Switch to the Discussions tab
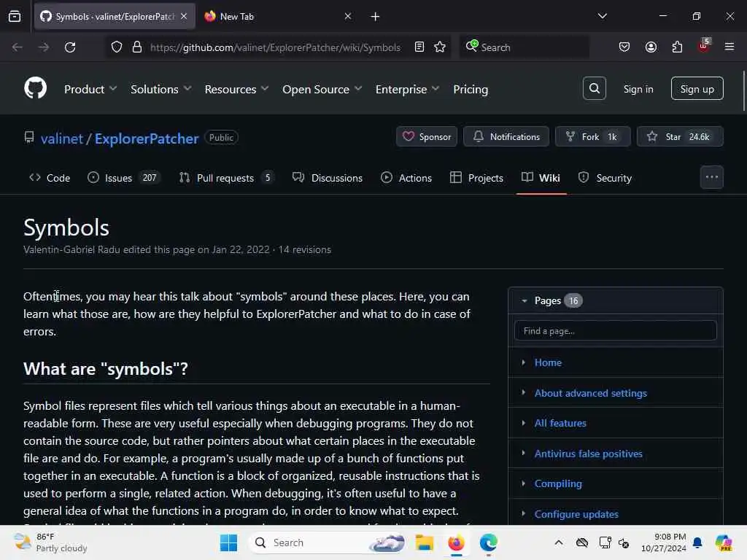This screenshot has width=747, height=560. 328,178
